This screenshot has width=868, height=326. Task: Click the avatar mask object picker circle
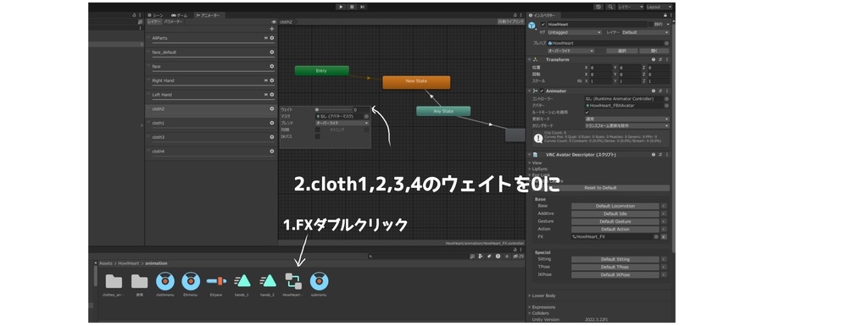[x=366, y=117]
